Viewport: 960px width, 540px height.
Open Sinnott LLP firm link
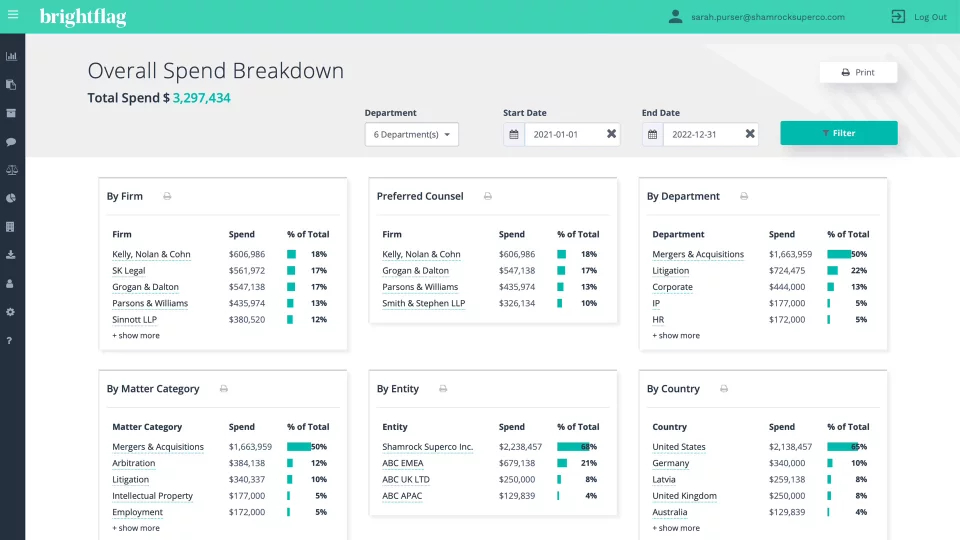click(x=135, y=320)
